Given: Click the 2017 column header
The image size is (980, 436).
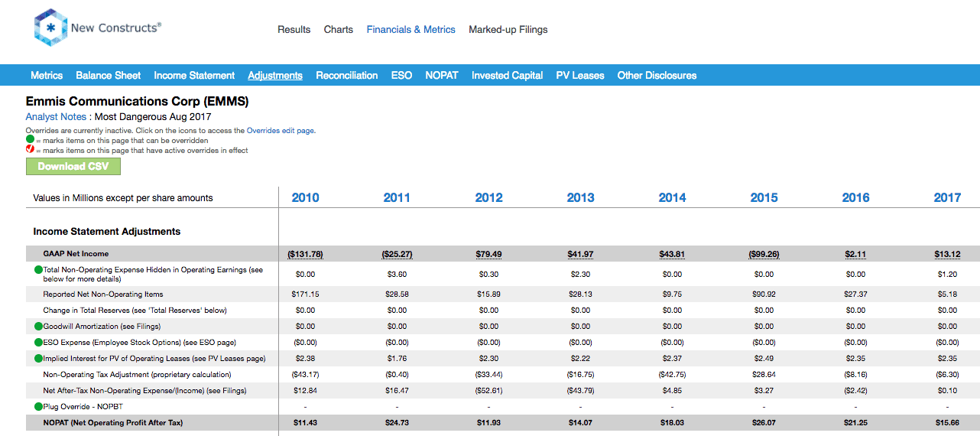Looking at the screenshot, I should [x=947, y=197].
